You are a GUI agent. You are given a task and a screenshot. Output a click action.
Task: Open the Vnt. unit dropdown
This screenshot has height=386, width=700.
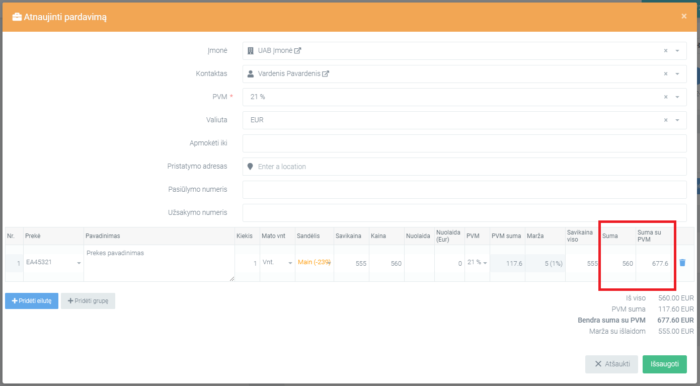point(277,263)
